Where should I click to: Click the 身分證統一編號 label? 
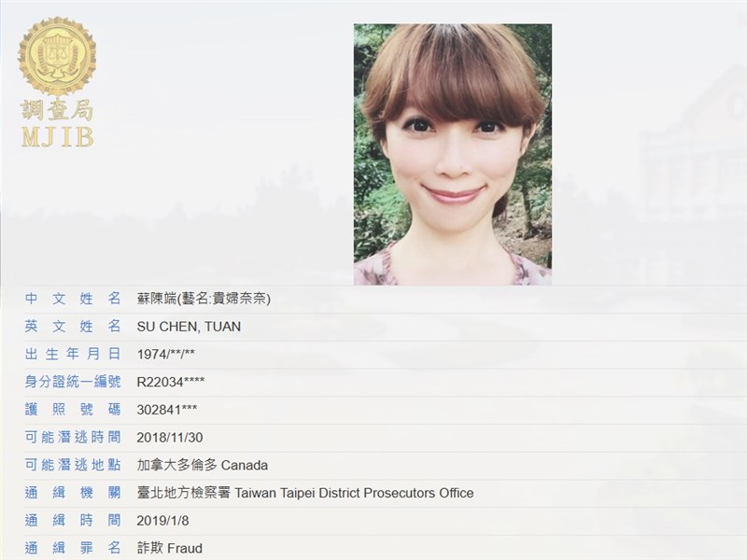click(73, 382)
